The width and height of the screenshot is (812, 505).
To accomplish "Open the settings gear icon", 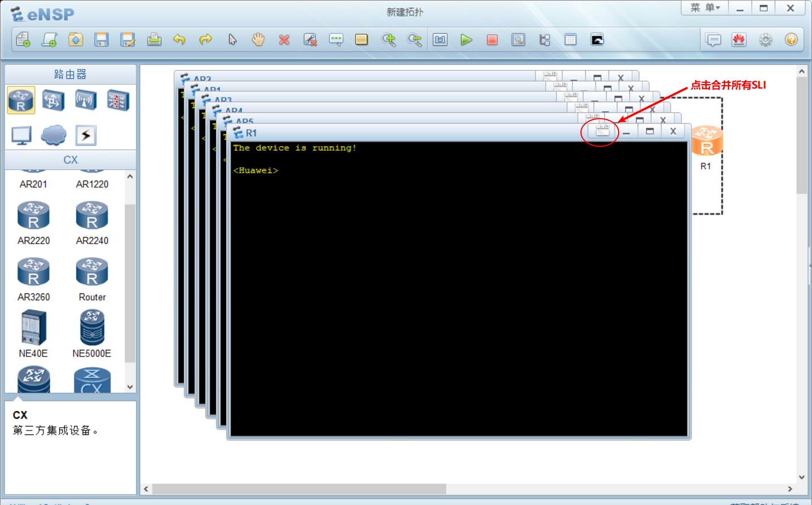I will 765,39.
